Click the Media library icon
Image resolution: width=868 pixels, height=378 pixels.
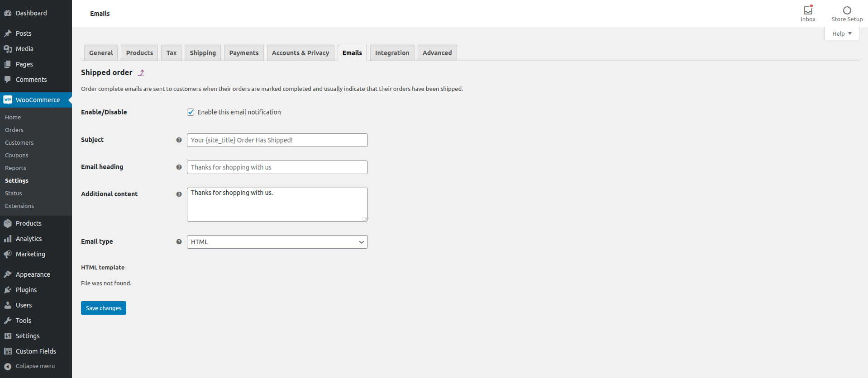[x=8, y=49]
